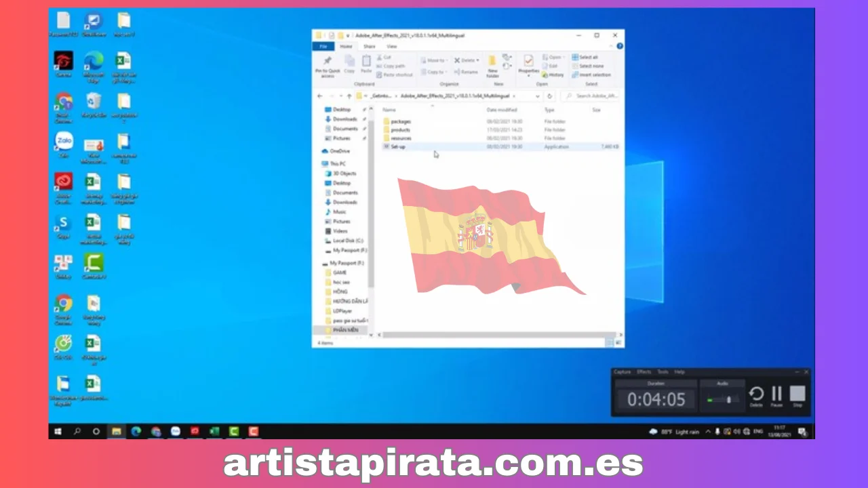Stop the screen recording
868x488 pixels.
(797, 394)
